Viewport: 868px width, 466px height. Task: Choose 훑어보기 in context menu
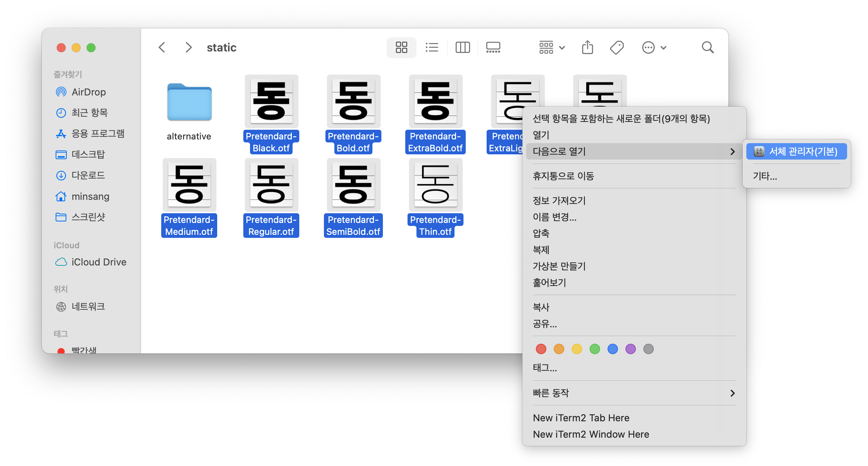coord(634,283)
